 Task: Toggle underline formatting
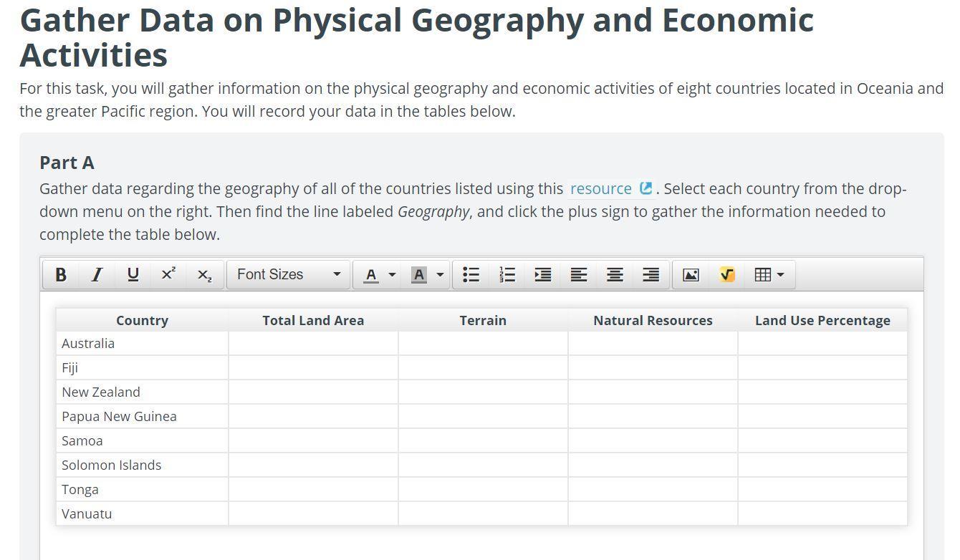coord(133,275)
